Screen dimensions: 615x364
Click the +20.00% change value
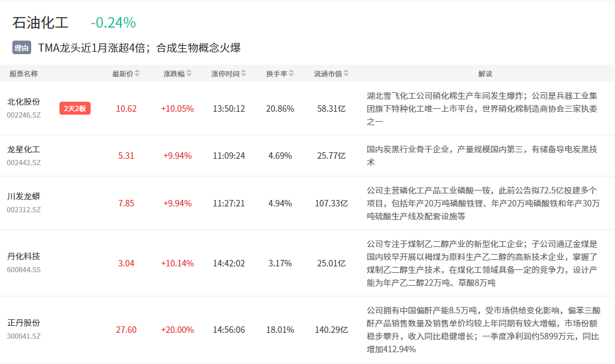[177, 329]
